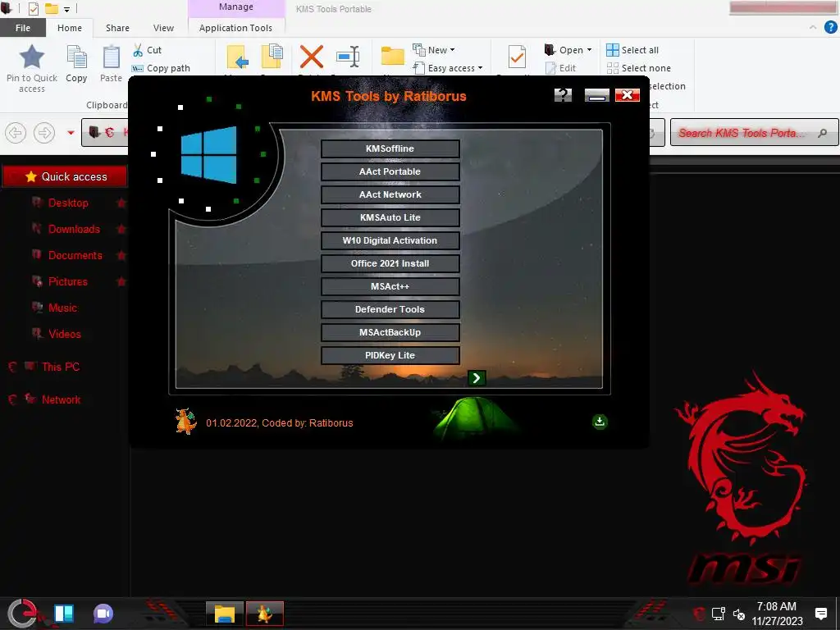Launch PIDKey Lite
Viewport: 840px width, 630px height.
(390, 356)
